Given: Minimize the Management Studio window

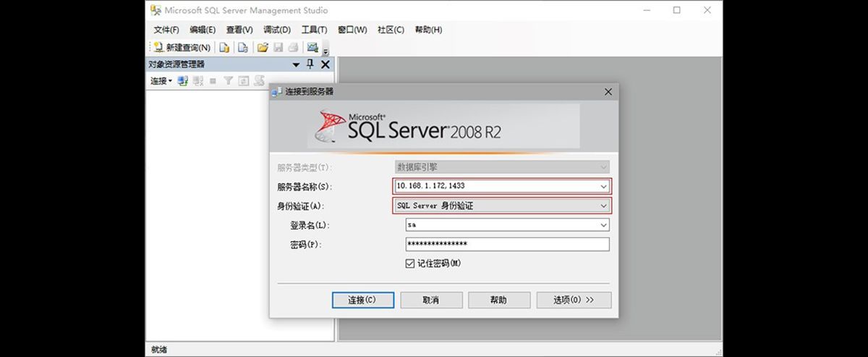Looking at the screenshot, I should coord(645,10).
